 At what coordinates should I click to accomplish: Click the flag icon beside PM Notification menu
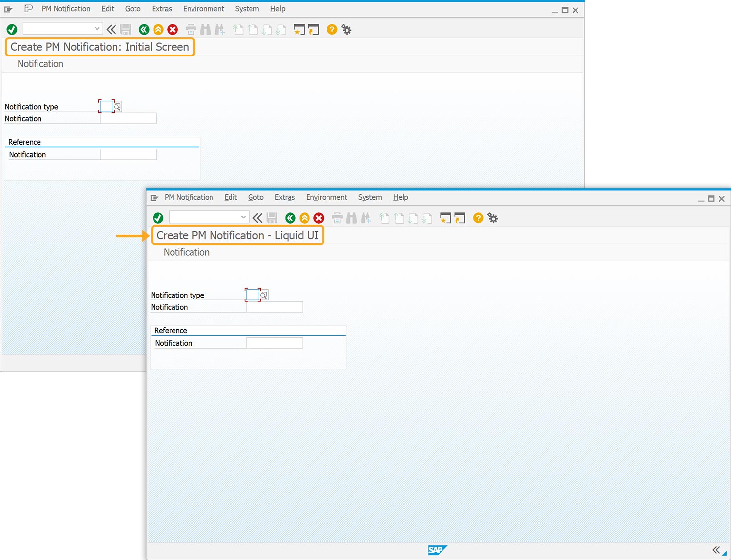tap(28, 8)
